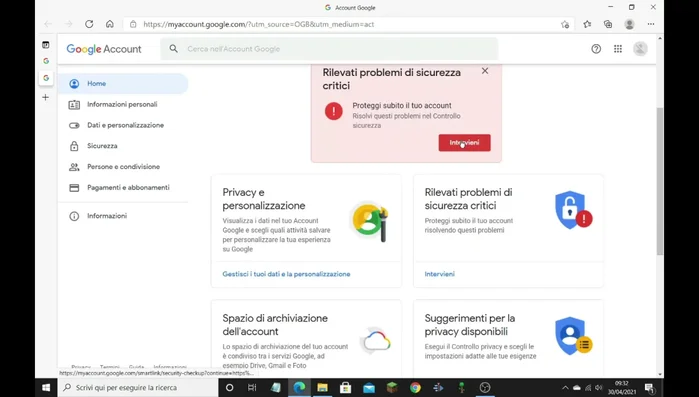The height and width of the screenshot is (397, 699).
Task: Open Gestisci i tuoi dati e la personalizzazione
Action: point(286,274)
